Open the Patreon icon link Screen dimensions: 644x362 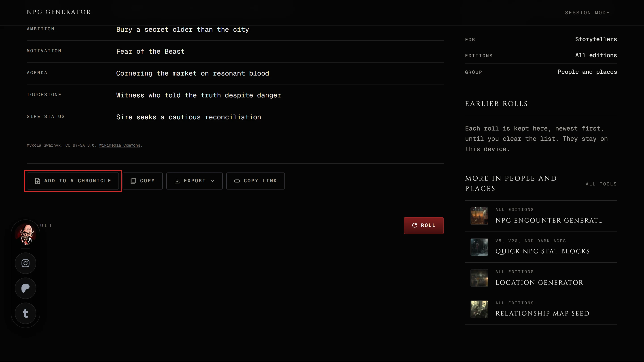click(25, 288)
